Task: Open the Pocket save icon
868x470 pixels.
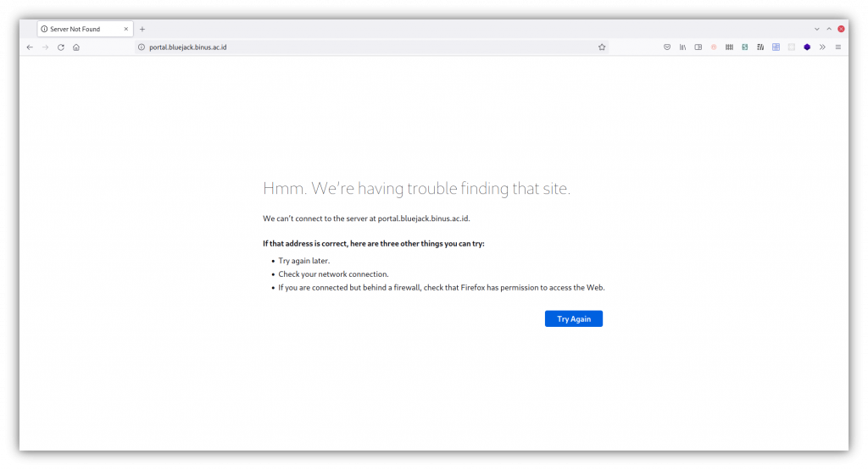Action: click(667, 47)
